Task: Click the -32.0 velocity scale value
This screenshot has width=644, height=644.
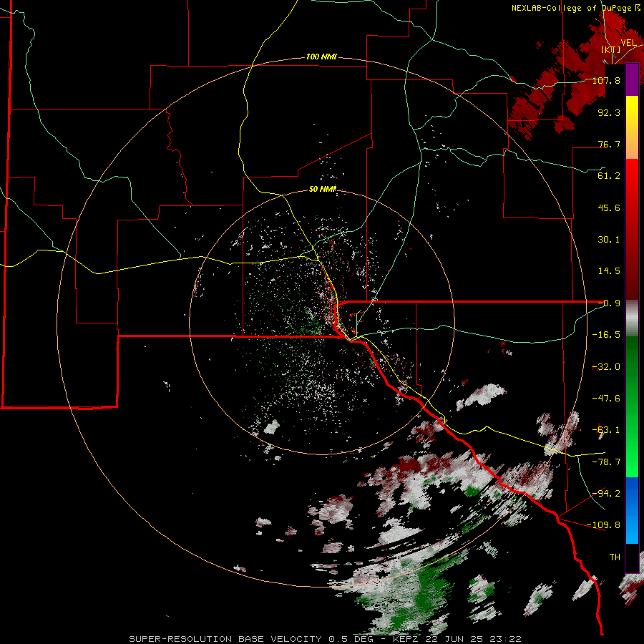Action: coord(606,367)
